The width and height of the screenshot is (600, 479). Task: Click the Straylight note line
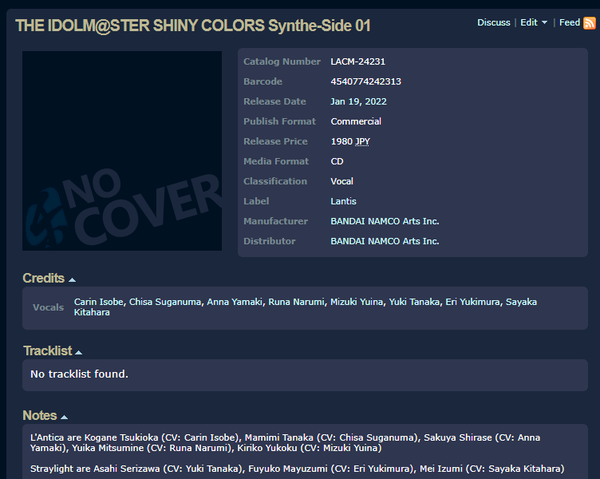click(x=297, y=469)
